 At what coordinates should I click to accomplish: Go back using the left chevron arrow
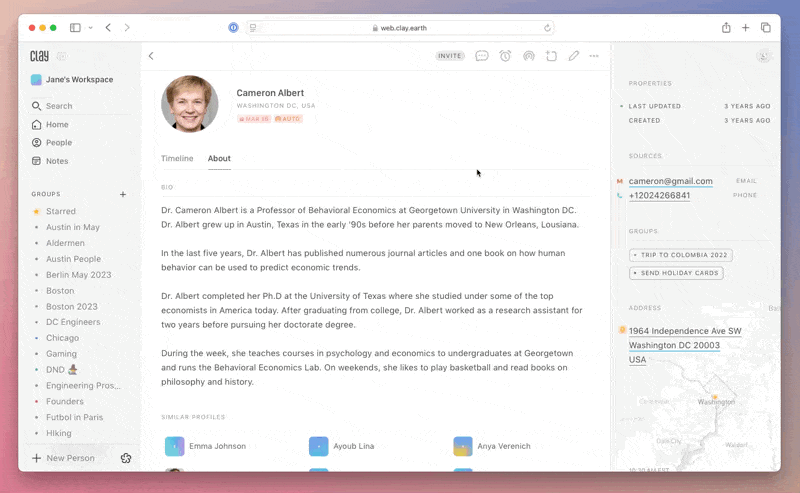pos(151,56)
